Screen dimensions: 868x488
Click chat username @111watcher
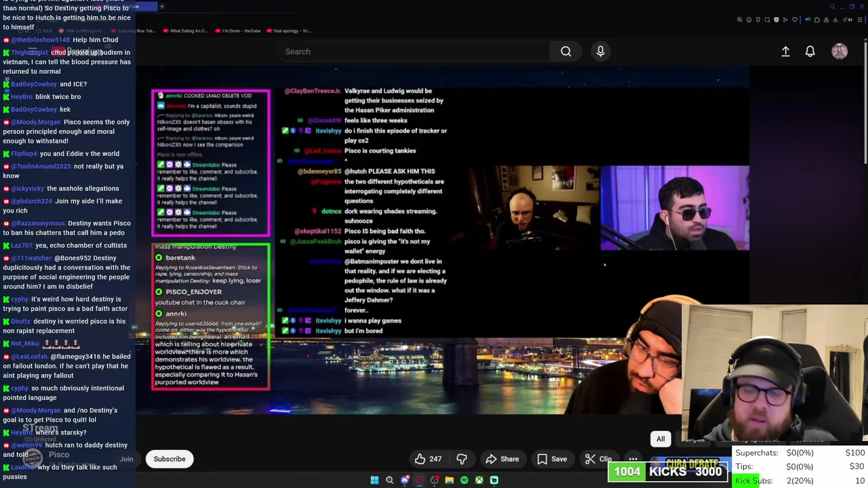31,258
